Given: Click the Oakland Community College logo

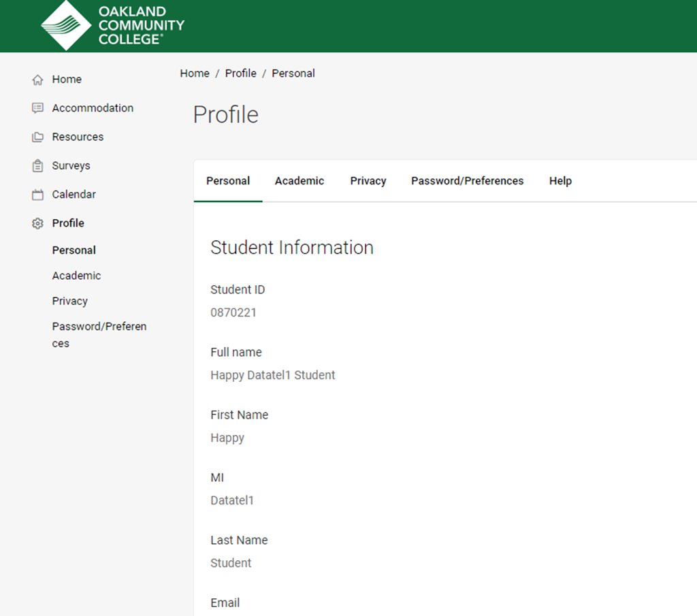Looking at the screenshot, I should (x=112, y=25).
